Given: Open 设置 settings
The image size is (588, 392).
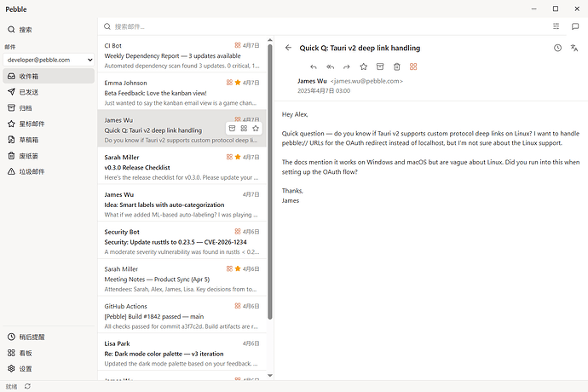Looking at the screenshot, I should (49, 369).
